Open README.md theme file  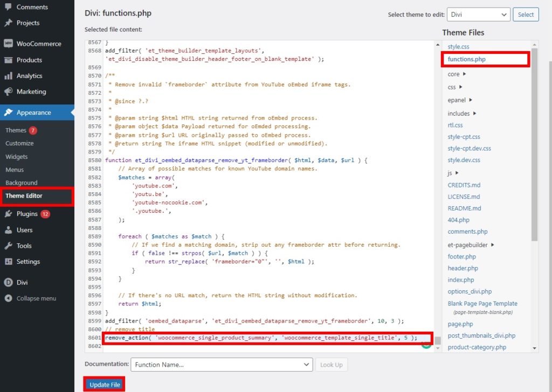pos(464,208)
